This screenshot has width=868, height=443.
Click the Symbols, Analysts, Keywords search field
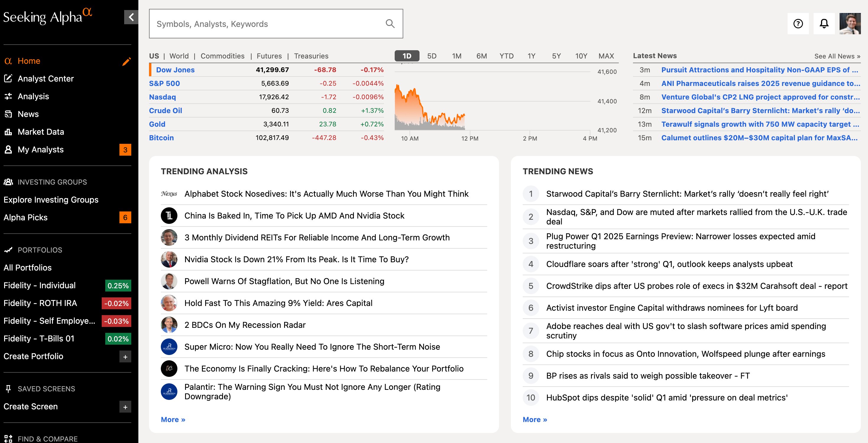pyautogui.click(x=276, y=24)
